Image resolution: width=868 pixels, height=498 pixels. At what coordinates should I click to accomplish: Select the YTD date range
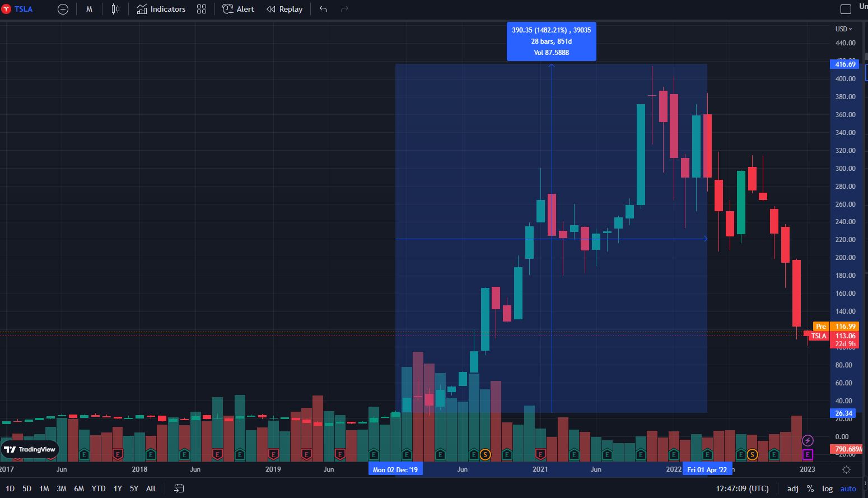(x=99, y=488)
